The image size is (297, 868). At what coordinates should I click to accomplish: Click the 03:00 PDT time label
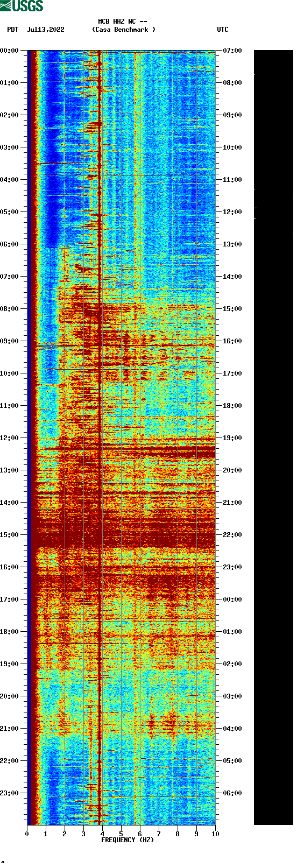pyautogui.click(x=10, y=147)
